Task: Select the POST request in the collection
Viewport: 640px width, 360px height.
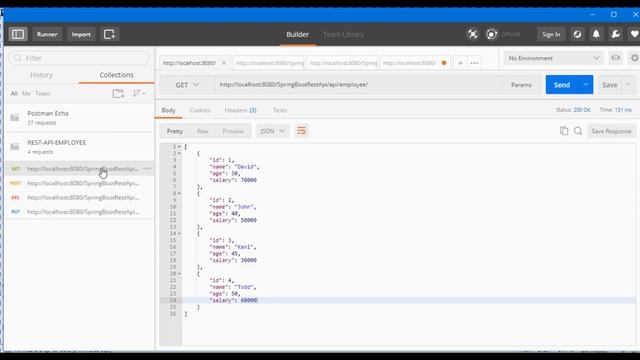Action: coord(79,183)
